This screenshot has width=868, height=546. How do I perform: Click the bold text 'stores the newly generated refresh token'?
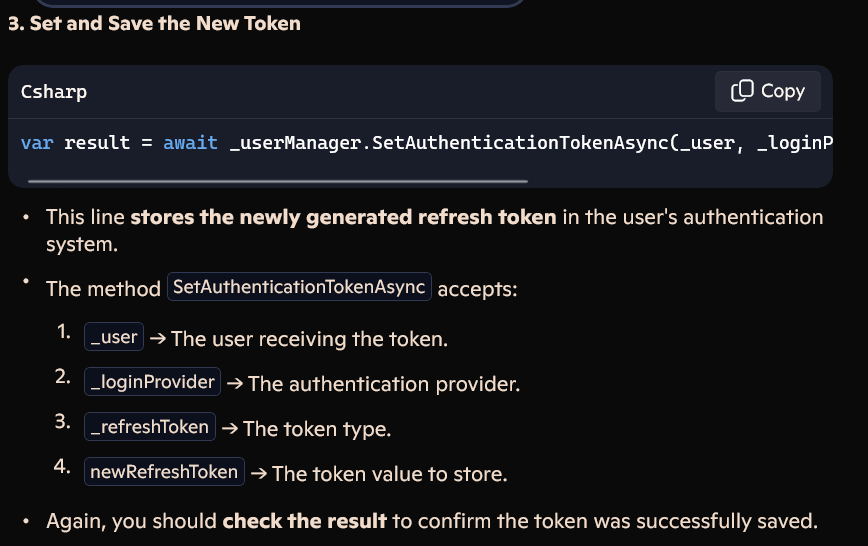click(343, 217)
